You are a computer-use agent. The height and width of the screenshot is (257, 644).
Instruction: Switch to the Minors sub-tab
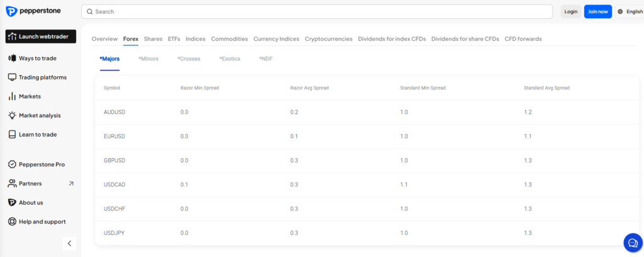click(x=148, y=59)
